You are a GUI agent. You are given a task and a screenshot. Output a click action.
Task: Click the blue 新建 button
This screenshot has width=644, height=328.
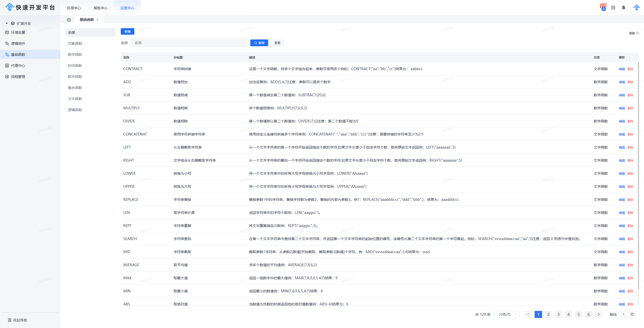[127, 31]
